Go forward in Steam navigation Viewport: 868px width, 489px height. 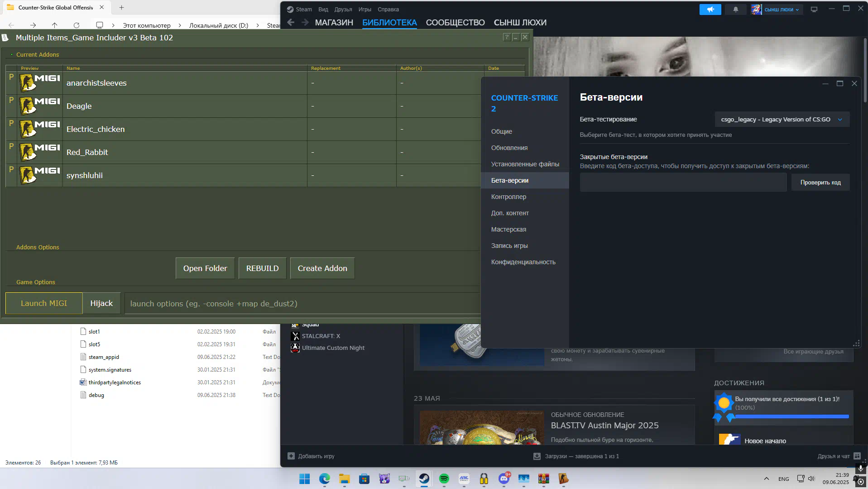click(x=305, y=22)
